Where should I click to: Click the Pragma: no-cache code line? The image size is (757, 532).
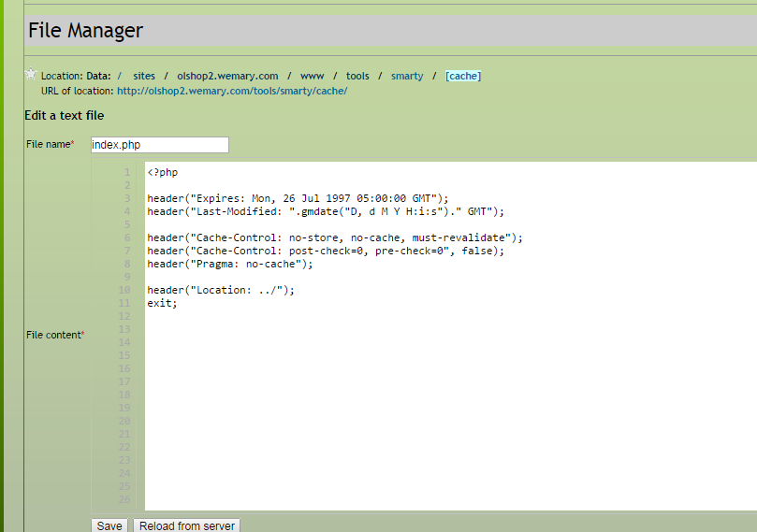tap(230, 264)
